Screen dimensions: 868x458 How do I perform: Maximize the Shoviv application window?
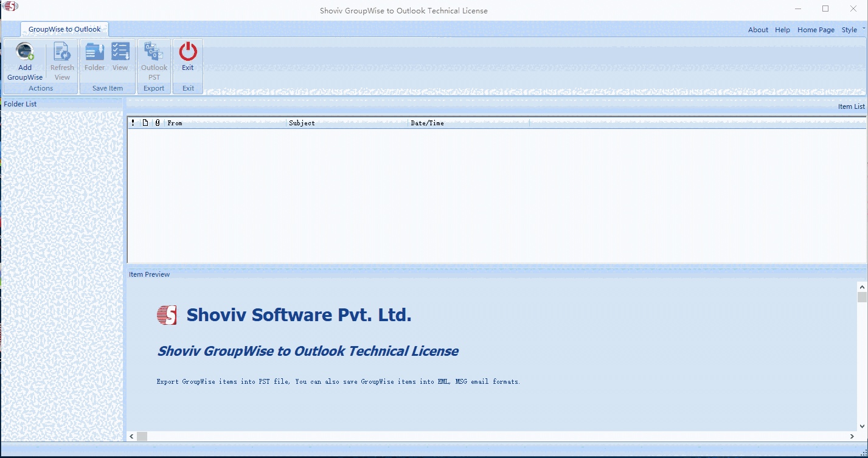click(x=825, y=9)
